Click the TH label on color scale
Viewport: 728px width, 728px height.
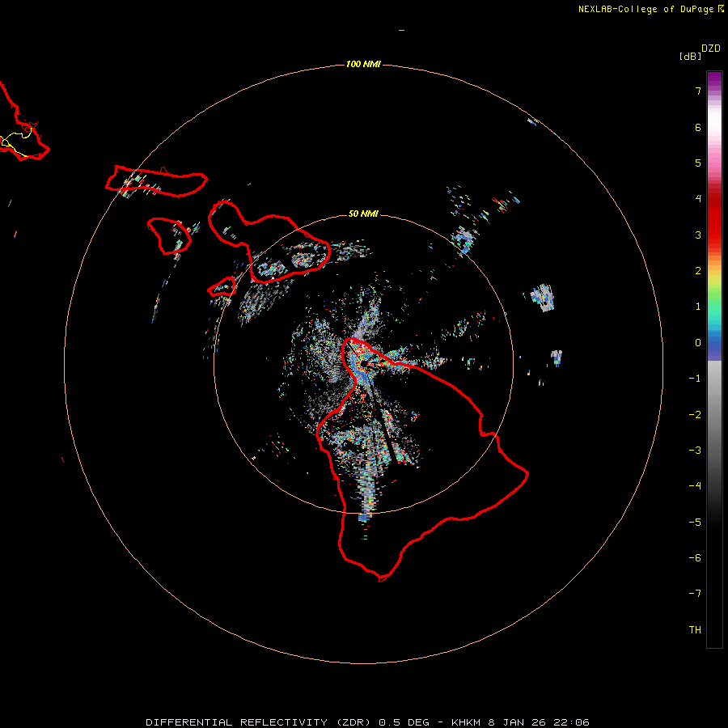point(695,630)
